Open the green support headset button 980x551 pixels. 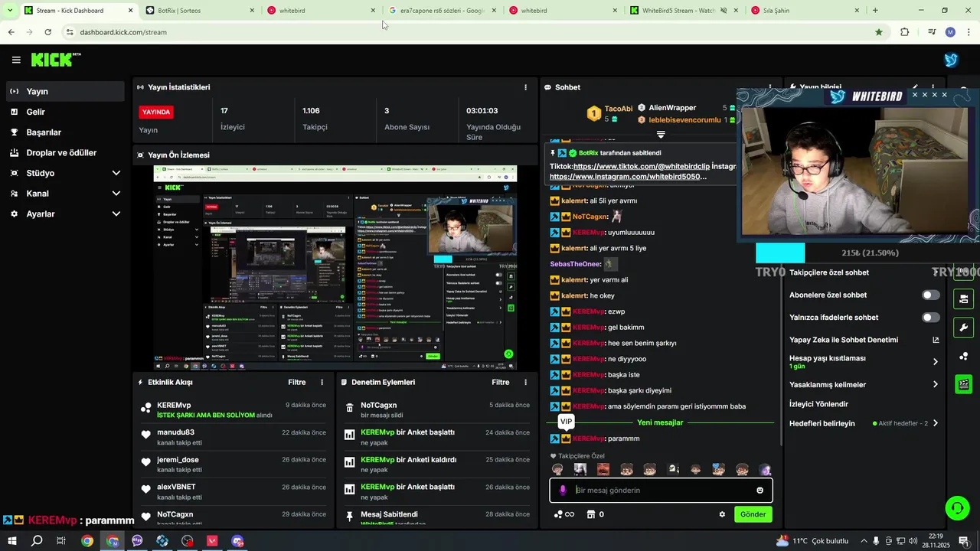956,508
